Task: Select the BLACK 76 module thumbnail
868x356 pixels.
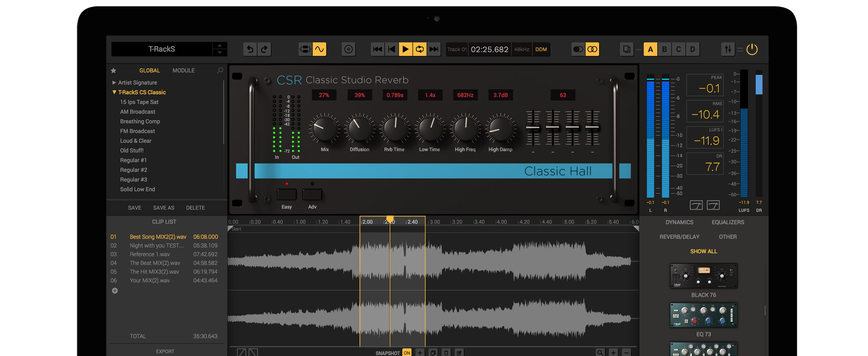Action: tap(704, 276)
